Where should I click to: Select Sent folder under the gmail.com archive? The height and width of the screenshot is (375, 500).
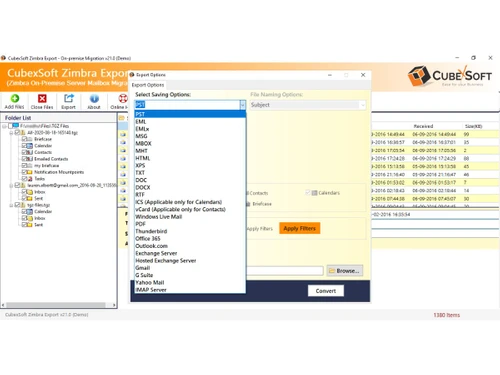[x=39, y=198]
